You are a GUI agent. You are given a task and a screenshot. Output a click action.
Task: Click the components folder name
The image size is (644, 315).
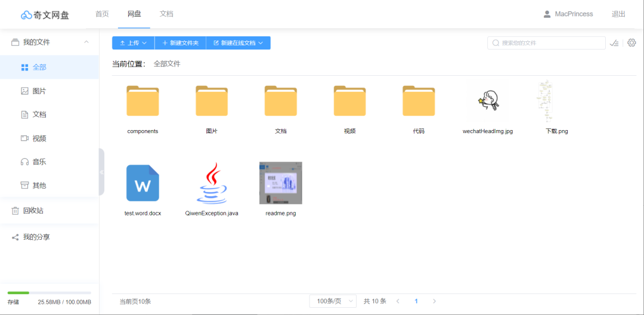(143, 131)
